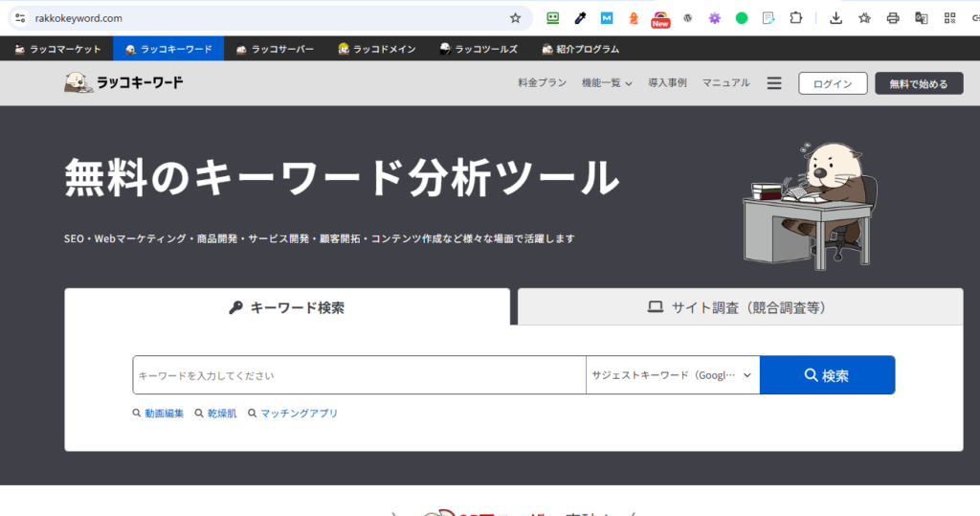Open the 料金プラン page
Screen dimensions: 980x516
pos(542,82)
